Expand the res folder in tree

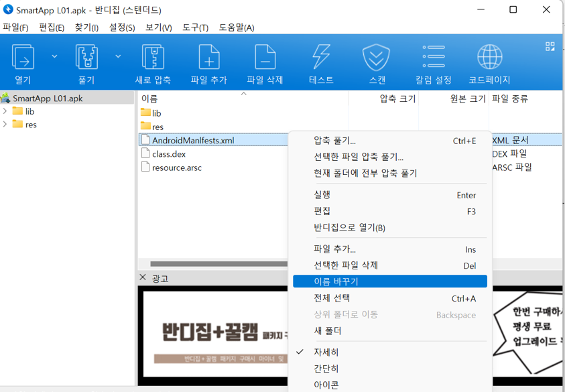coord(5,125)
